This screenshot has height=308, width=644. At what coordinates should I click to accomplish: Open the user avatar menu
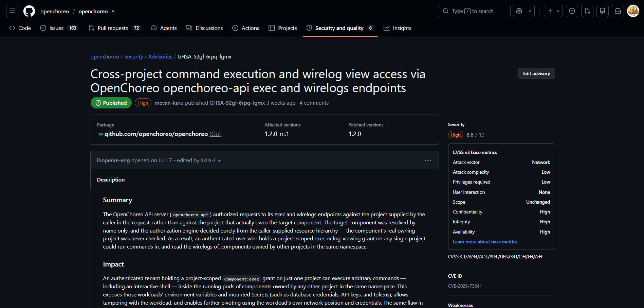(633, 11)
